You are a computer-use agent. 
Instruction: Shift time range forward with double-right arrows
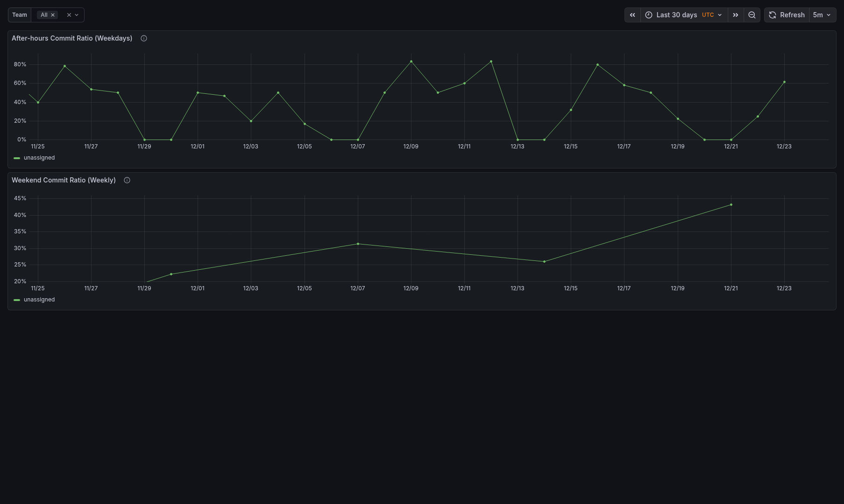point(736,15)
